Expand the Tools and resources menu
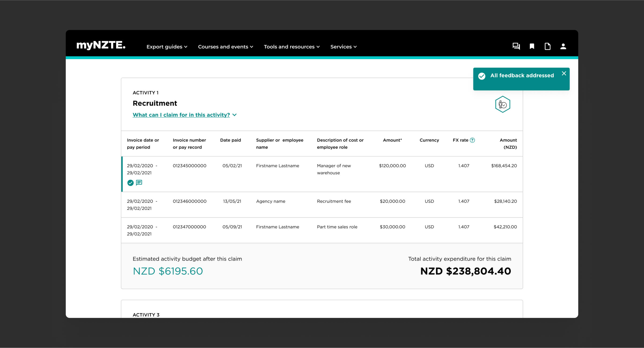The image size is (644, 348). coord(292,47)
